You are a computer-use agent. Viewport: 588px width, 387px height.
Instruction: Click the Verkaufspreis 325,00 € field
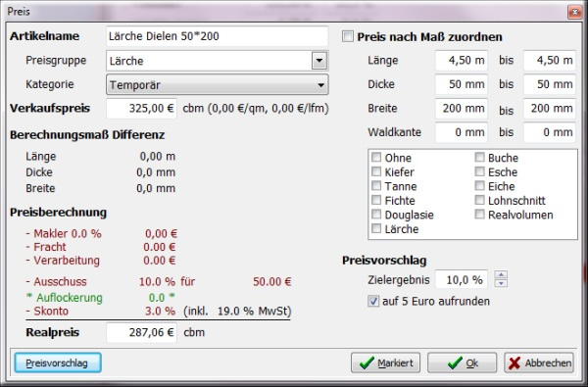(x=141, y=109)
